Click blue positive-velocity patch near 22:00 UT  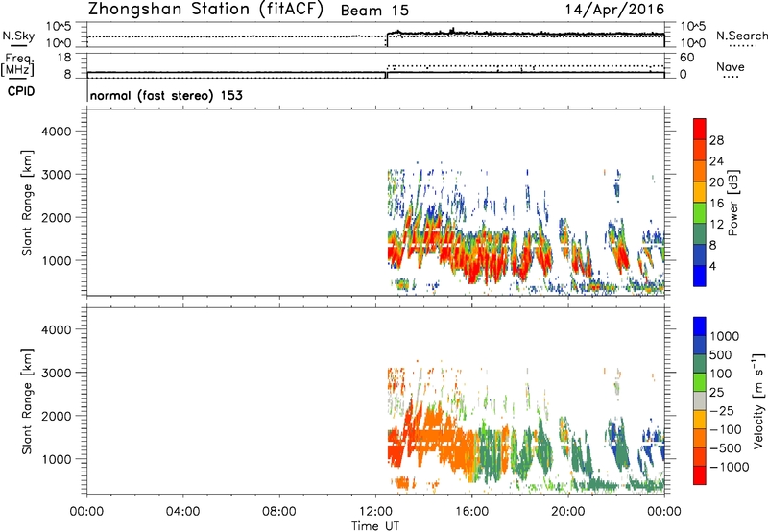pos(612,431)
